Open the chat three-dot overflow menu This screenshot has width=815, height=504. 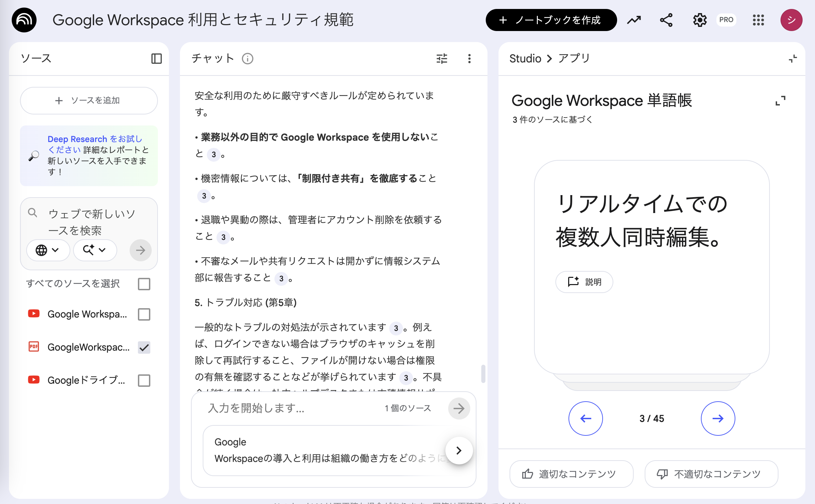(469, 59)
